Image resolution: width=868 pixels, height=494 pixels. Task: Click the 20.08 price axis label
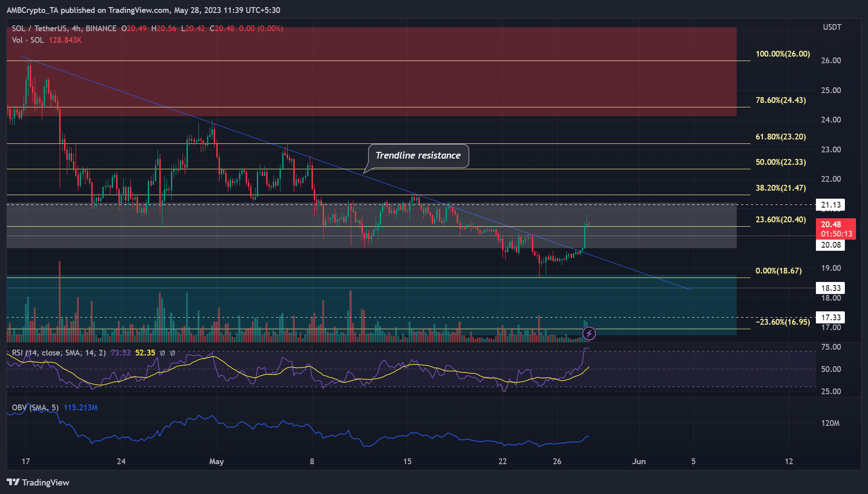[831, 245]
